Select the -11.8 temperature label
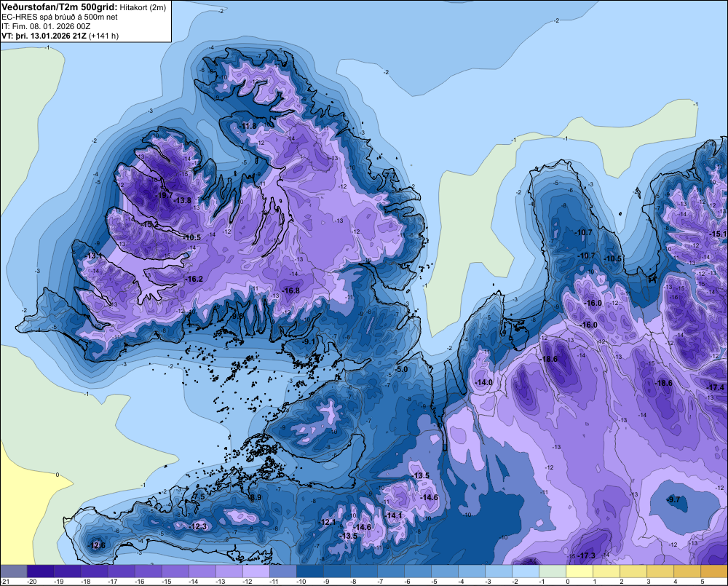The width and height of the screenshot is (728, 586). click(x=248, y=126)
